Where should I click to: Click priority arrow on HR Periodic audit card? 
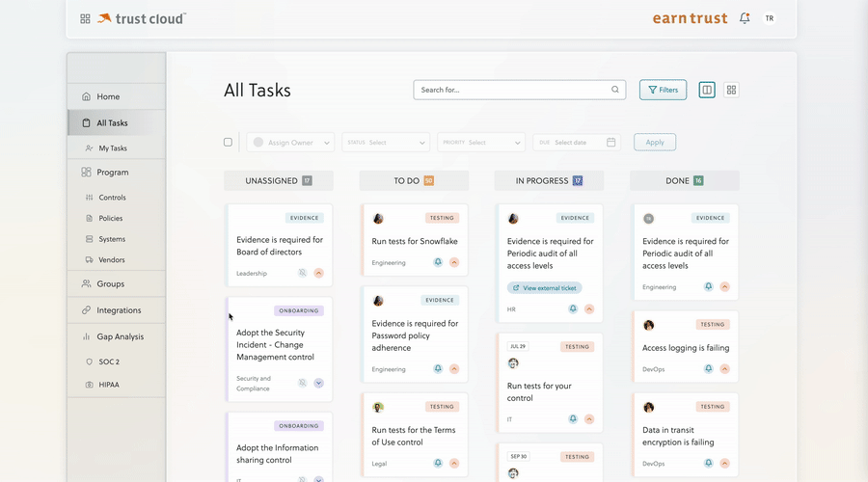[589, 308]
